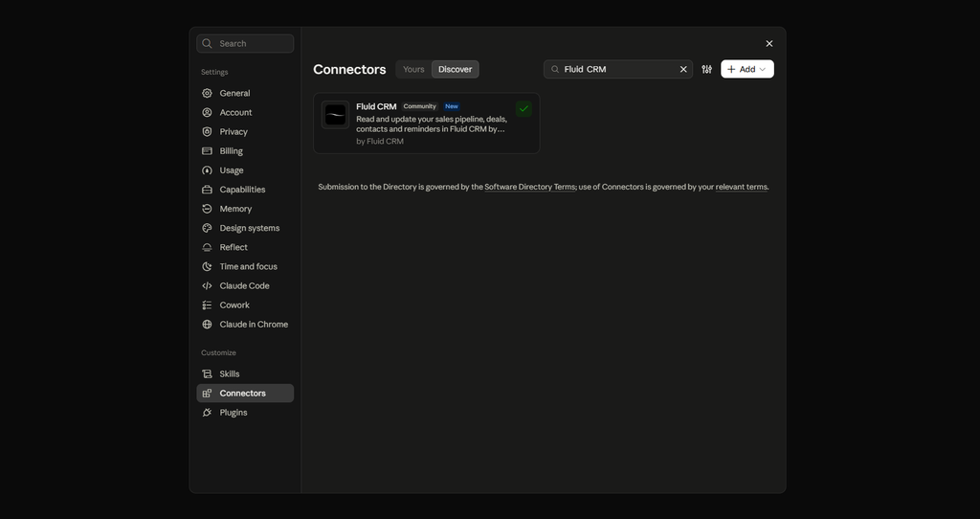980x519 pixels.
Task: Click the Community badge on Fluid CRM
Action: click(x=419, y=107)
